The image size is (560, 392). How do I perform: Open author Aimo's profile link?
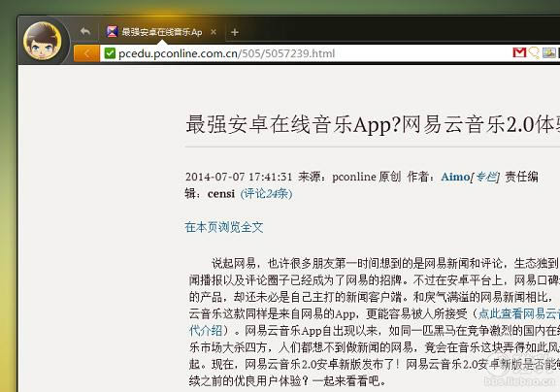pos(455,177)
